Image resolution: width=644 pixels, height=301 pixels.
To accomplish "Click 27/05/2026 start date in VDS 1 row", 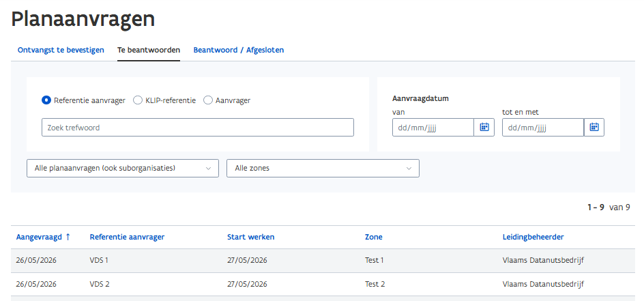I will click(x=247, y=260).
